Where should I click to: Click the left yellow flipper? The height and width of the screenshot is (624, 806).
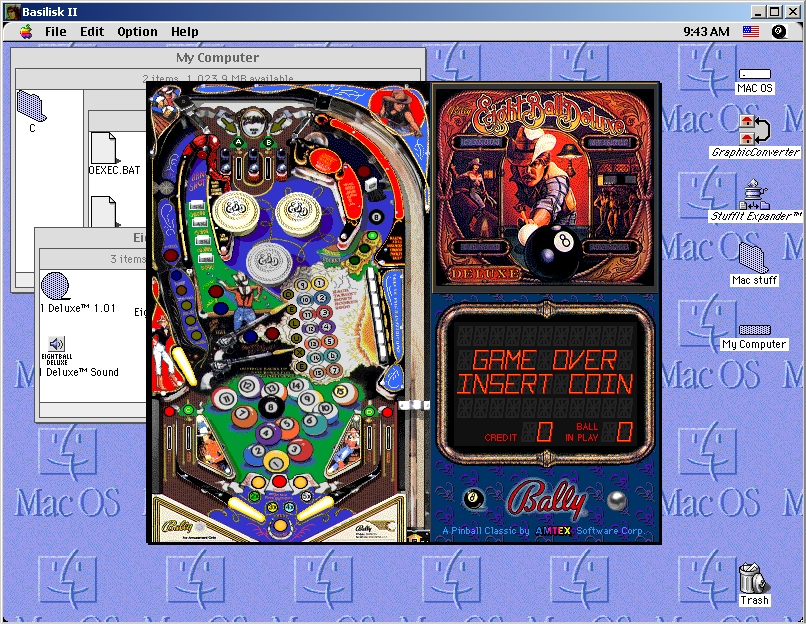tap(247, 508)
